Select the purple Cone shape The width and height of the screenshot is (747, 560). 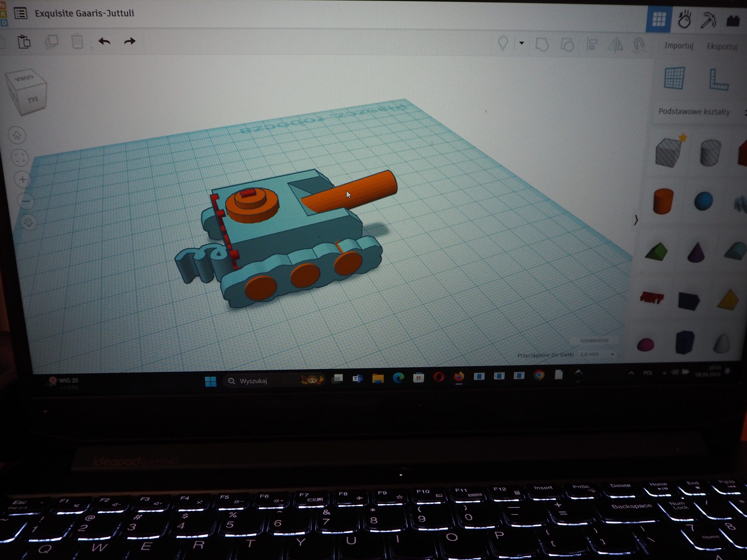(x=696, y=252)
